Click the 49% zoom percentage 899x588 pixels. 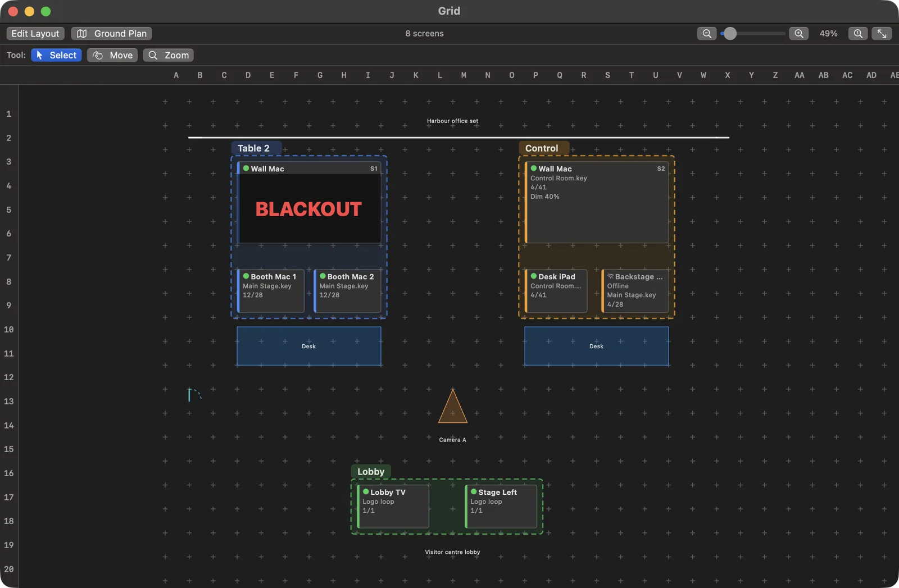[x=828, y=34]
